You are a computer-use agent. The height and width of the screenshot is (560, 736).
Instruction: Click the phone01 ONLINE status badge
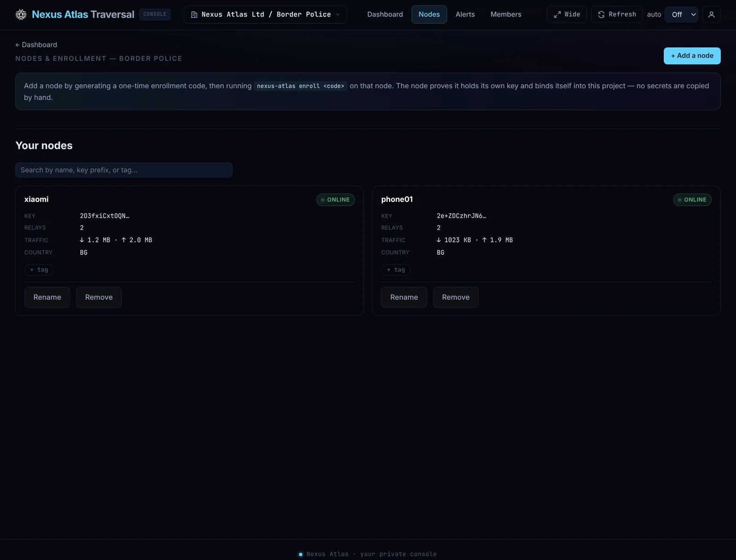[692, 200]
